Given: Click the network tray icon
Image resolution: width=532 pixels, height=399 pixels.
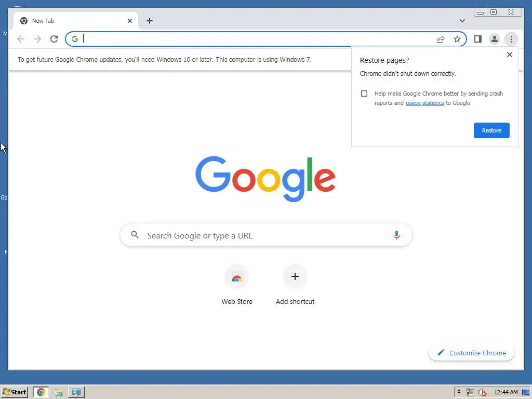Looking at the screenshot, I should 470,392.
